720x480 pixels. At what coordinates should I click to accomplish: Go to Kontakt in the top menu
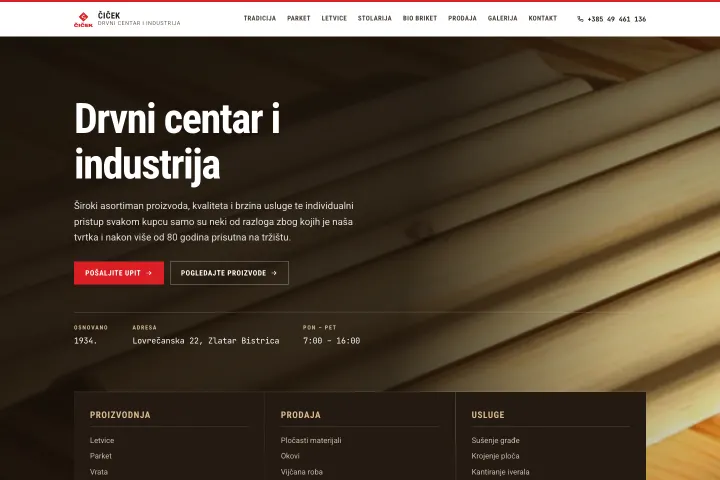coord(543,18)
